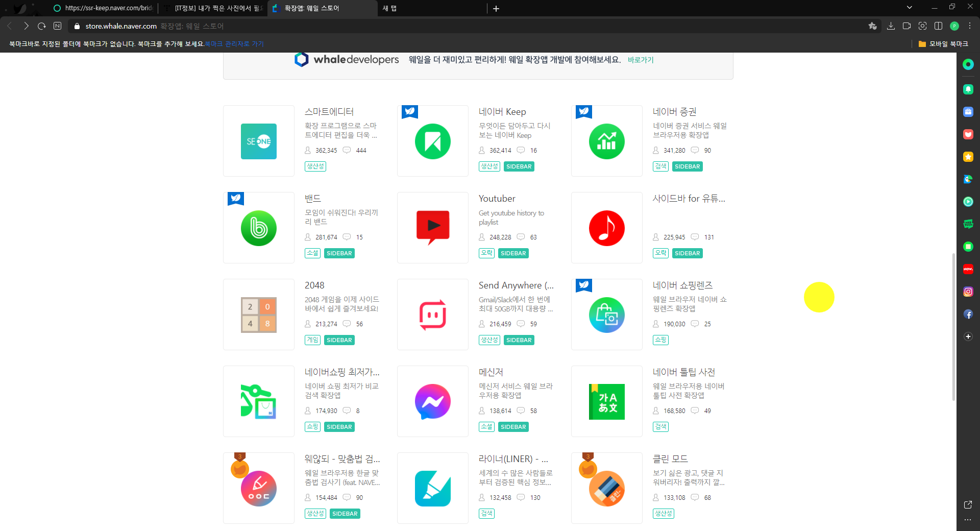The image size is (980, 531).
Task: Click the 바로가기 link in the banner
Action: coord(641,60)
